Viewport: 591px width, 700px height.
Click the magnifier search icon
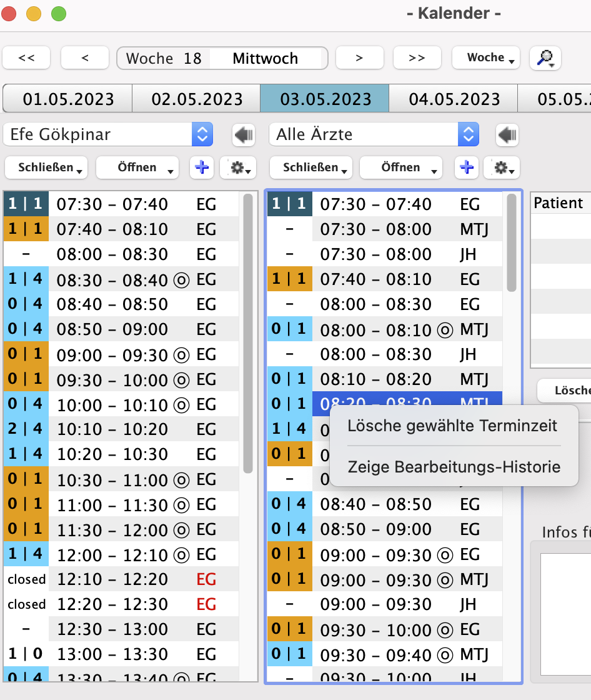pos(545,58)
